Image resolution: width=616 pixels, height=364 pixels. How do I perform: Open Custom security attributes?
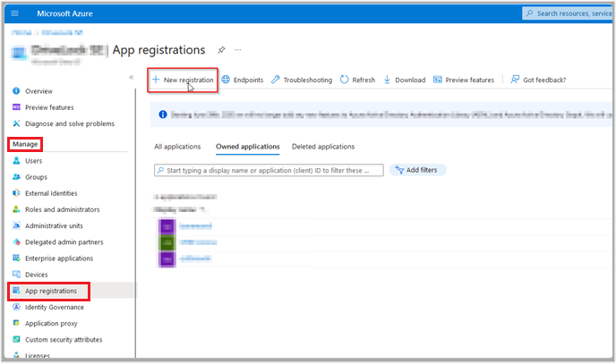click(64, 340)
